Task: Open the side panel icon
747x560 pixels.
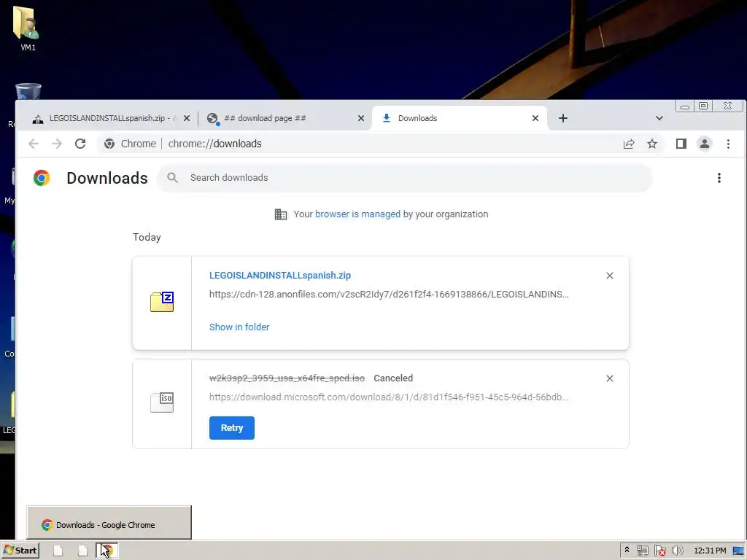Action: pos(681,144)
